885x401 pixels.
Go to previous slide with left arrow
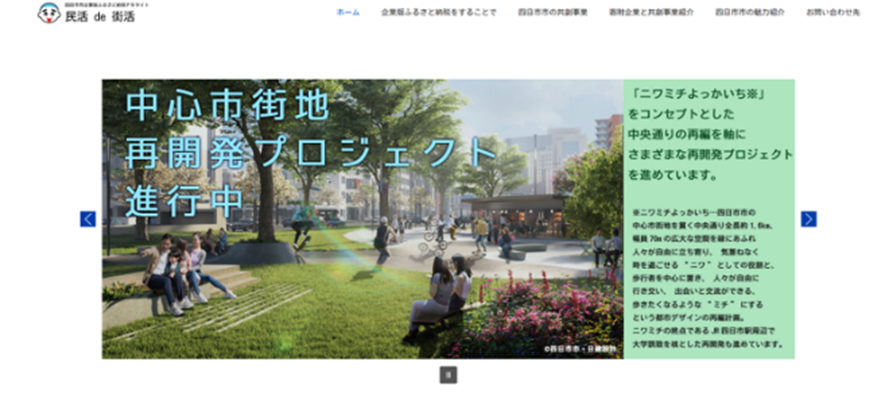88,219
